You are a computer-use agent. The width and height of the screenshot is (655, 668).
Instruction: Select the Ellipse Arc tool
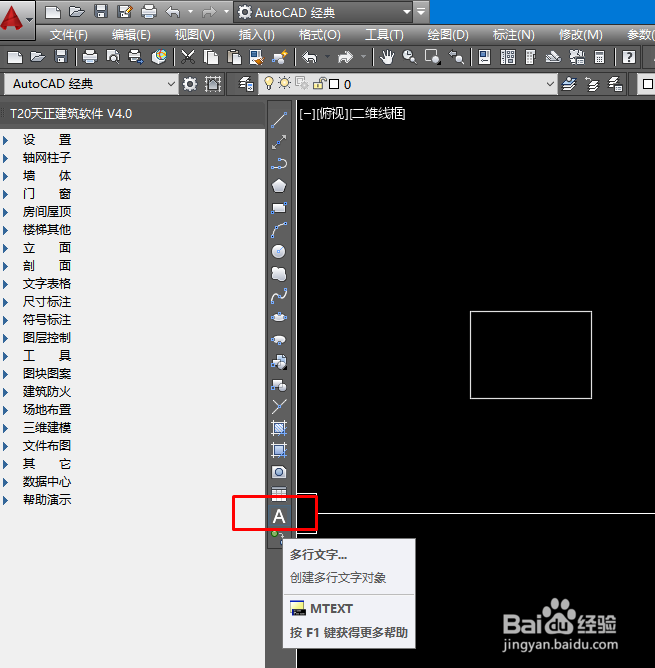coord(279,340)
